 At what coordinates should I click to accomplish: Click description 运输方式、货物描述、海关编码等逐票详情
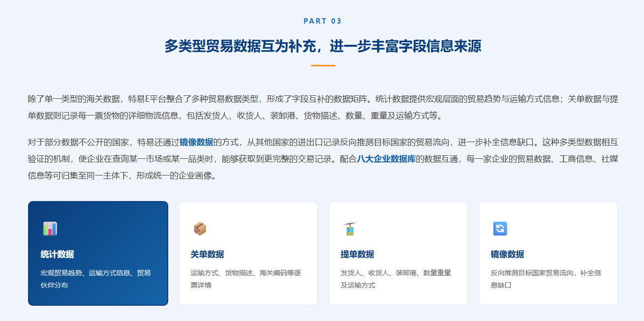[246, 279]
